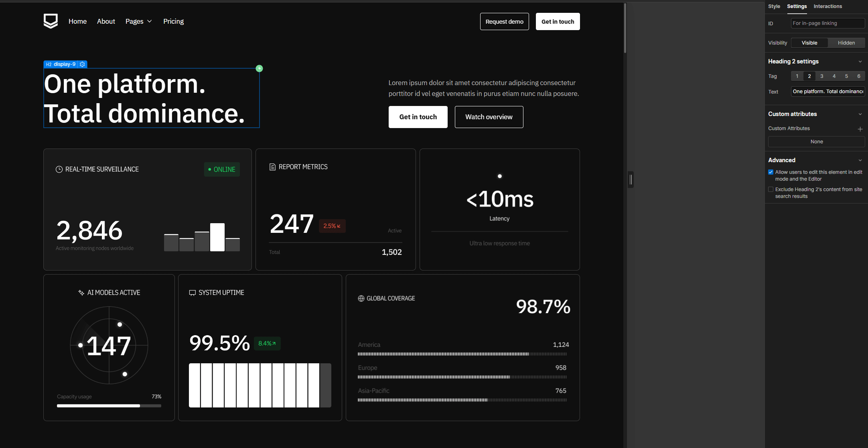Viewport: 868px width, 448px height.
Task: Click the America coverage bar
Action: point(462,354)
